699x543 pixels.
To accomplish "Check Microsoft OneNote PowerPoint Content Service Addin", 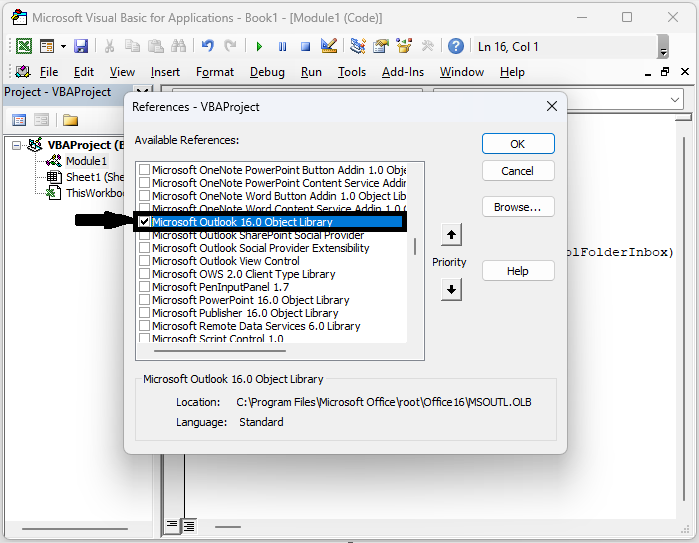I will coord(144,183).
